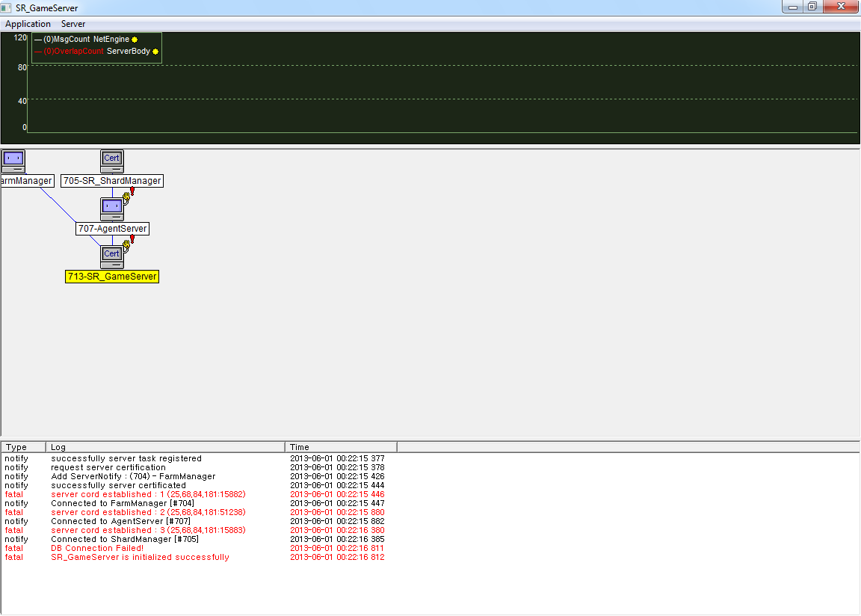Click the red OverlapCount legend entry

(74, 52)
